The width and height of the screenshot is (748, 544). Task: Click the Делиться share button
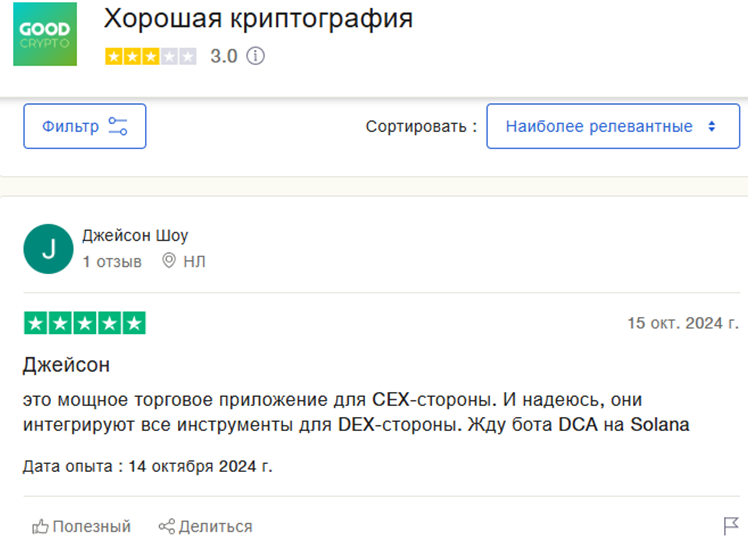[206, 526]
